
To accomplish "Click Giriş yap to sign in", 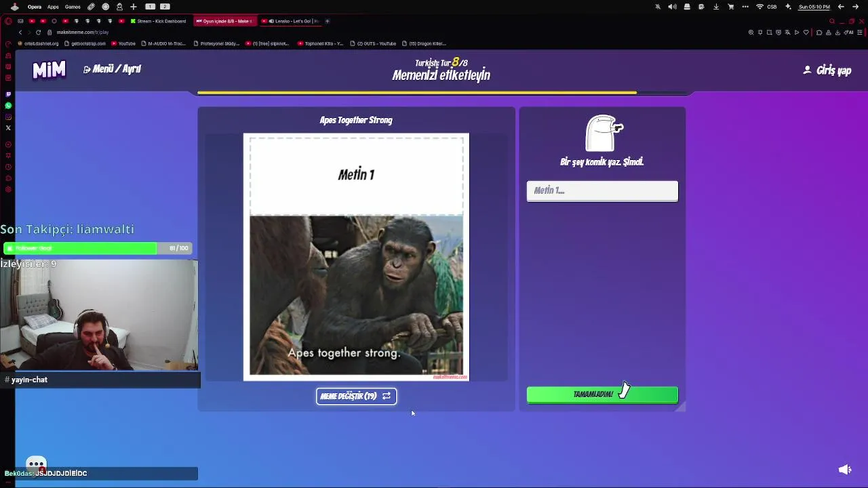I will coord(827,70).
